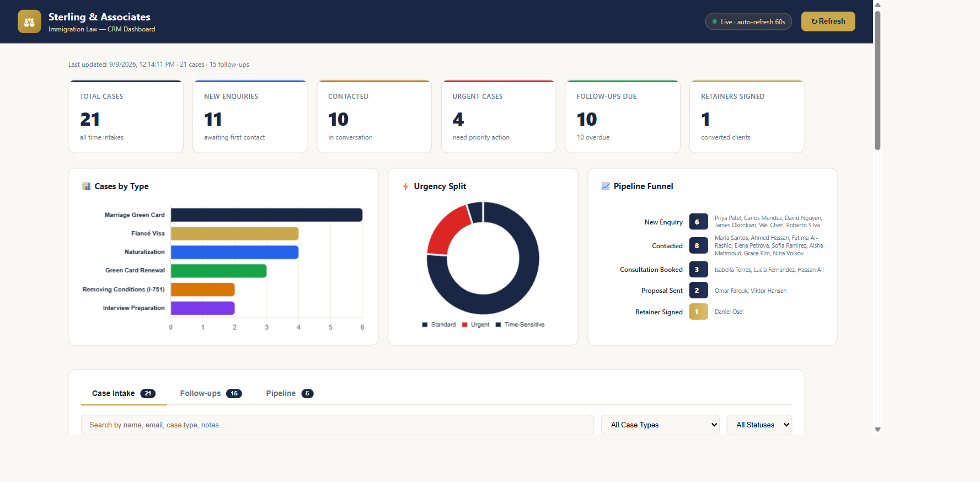Click the Urgency Split lightning bolt icon
This screenshot has width=980, height=482.
[x=405, y=186]
